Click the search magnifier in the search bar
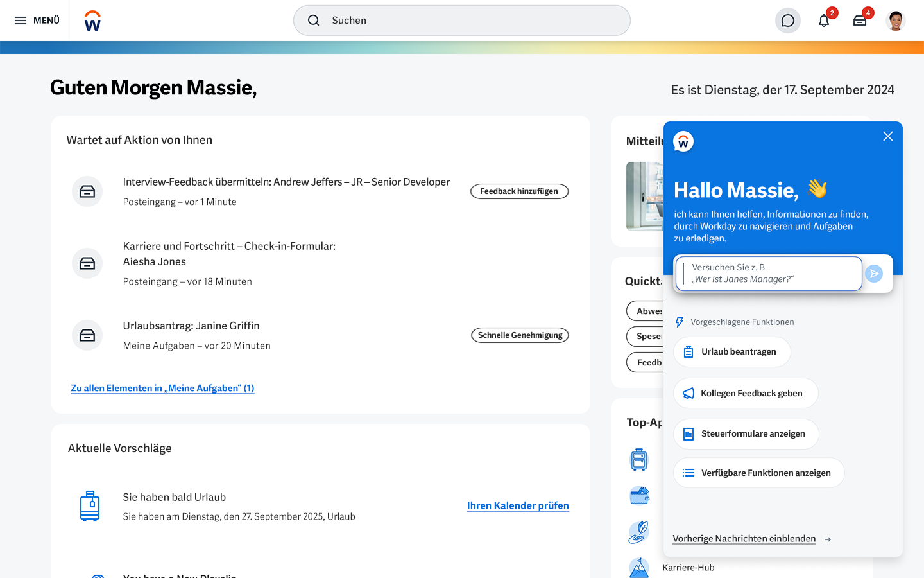 314,21
